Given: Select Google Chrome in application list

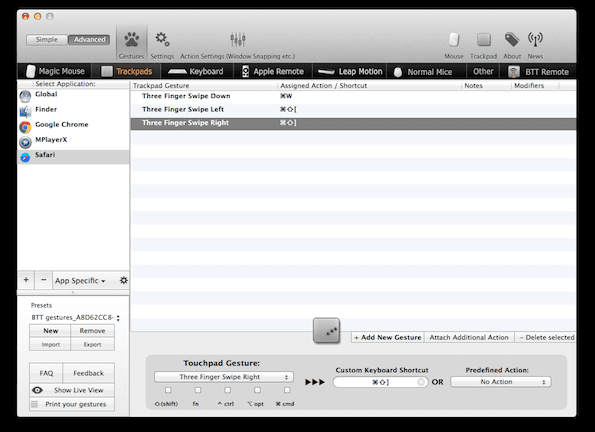Looking at the screenshot, I should [73, 126].
